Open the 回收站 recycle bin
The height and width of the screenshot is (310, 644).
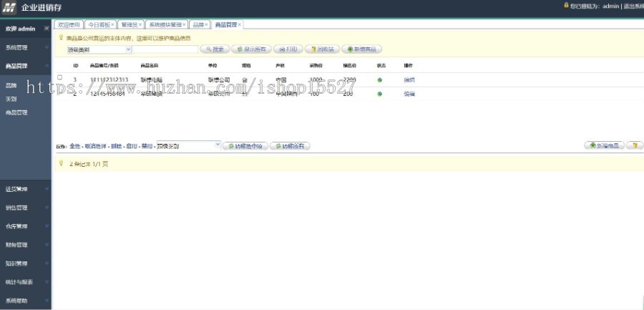(x=321, y=49)
